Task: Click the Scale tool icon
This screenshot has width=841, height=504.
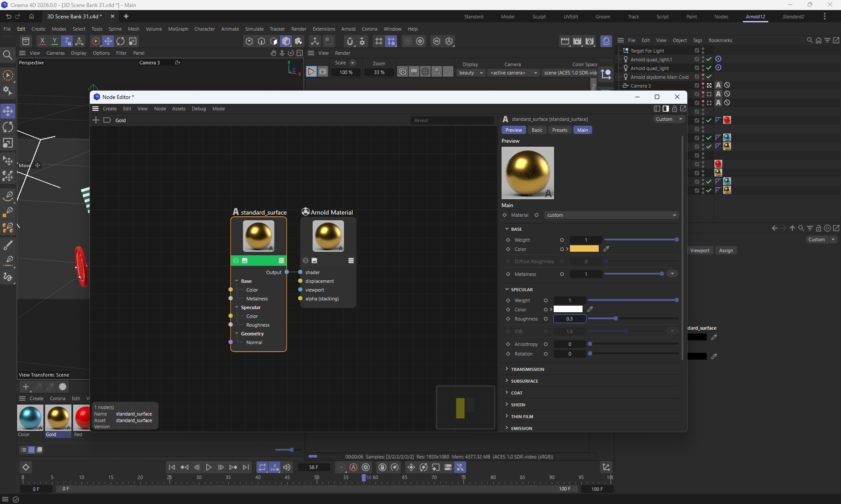Action: pyautogui.click(x=8, y=143)
